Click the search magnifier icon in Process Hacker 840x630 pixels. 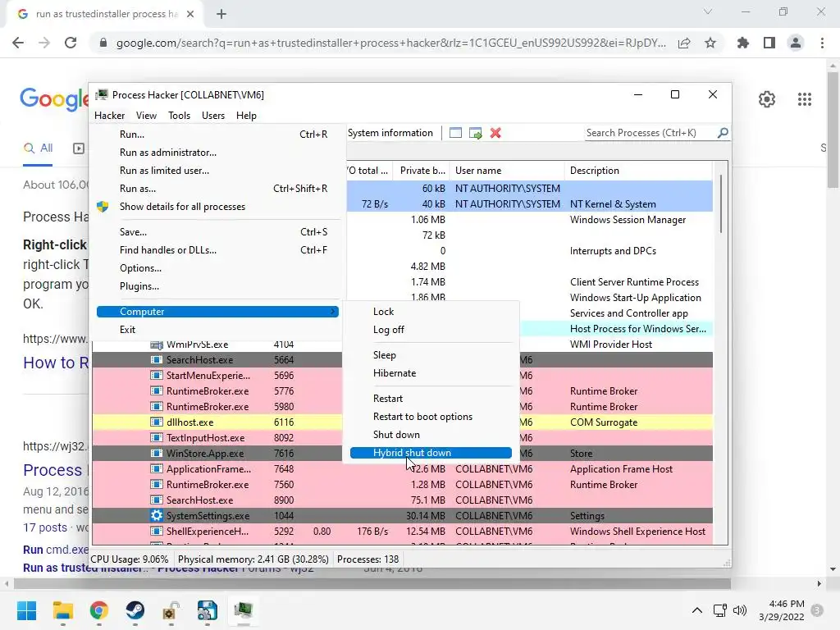(723, 132)
